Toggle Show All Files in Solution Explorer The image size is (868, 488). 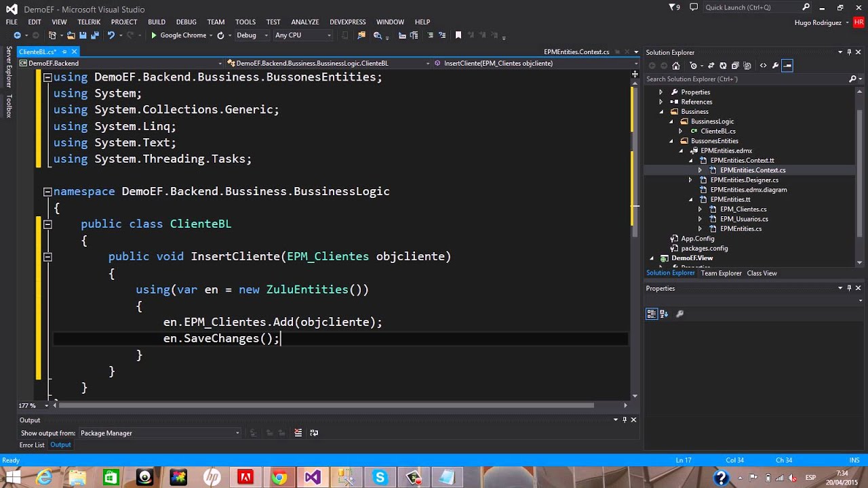click(747, 66)
